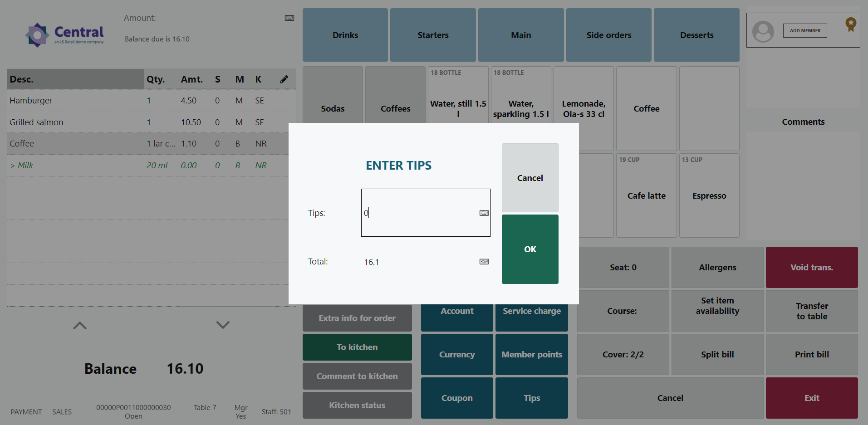Open Set item availability

tap(717, 311)
